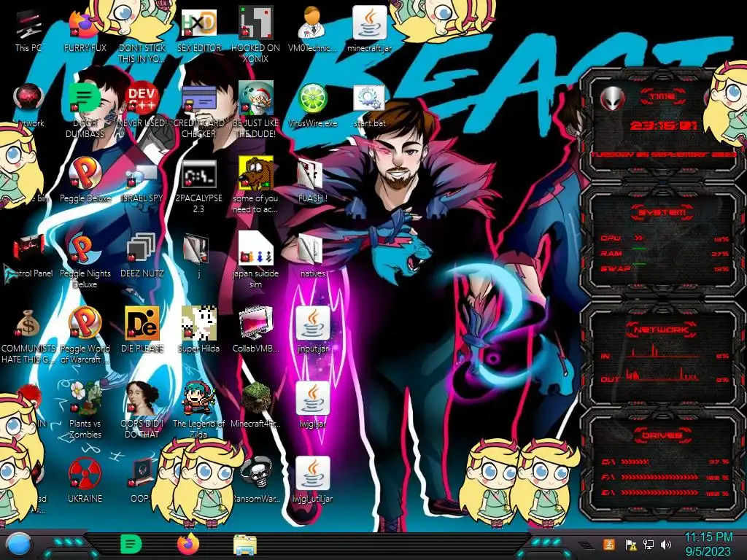Image resolution: width=747 pixels, height=560 pixels.
Task: Launch Firefox from the taskbar
Action: coord(188,544)
